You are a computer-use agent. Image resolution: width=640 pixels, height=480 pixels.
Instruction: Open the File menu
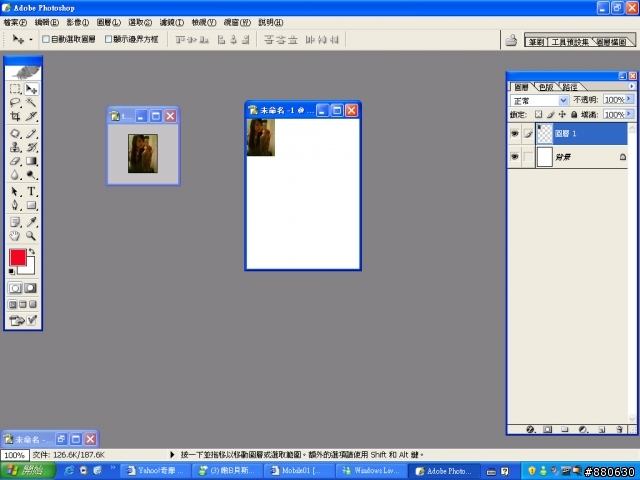15,22
